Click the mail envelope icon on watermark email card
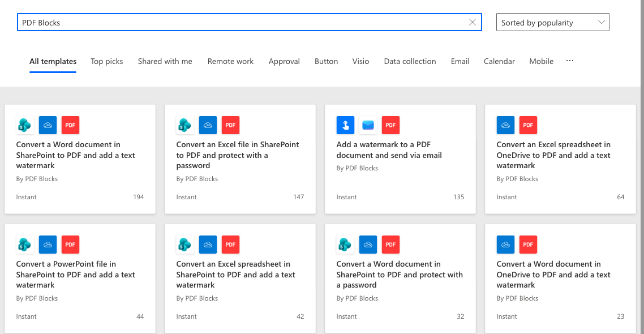The height and width of the screenshot is (334, 644). [x=368, y=125]
